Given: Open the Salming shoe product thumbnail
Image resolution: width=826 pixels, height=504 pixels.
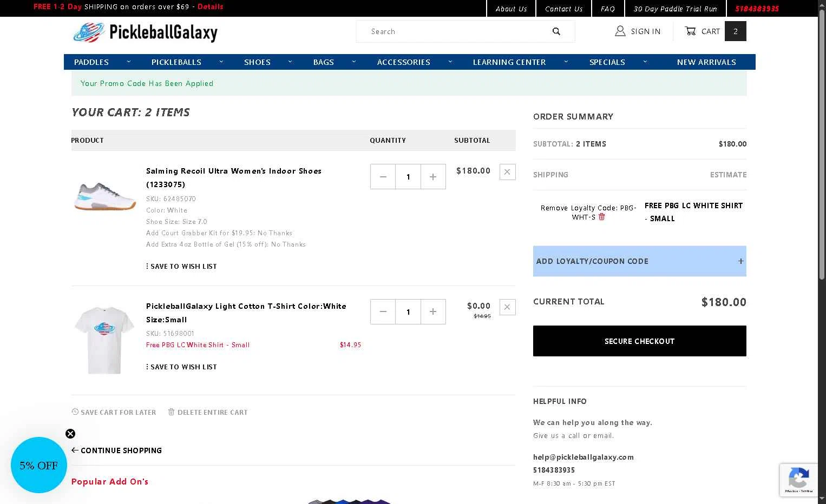Looking at the screenshot, I should 104,196.
